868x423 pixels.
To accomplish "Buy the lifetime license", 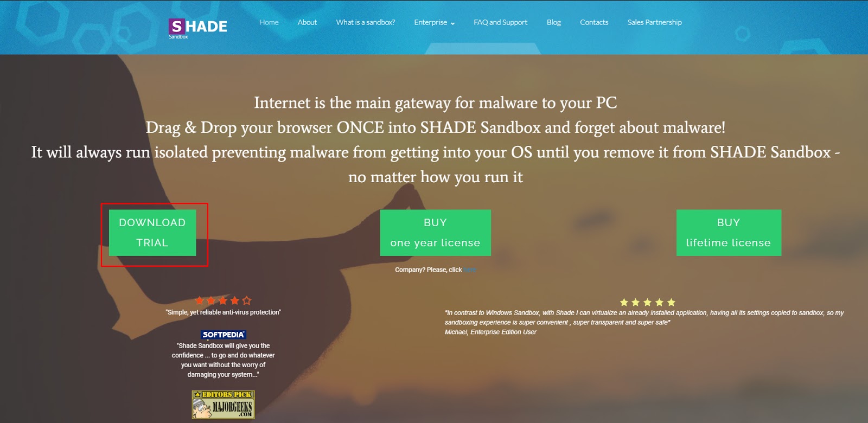I will (x=729, y=233).
